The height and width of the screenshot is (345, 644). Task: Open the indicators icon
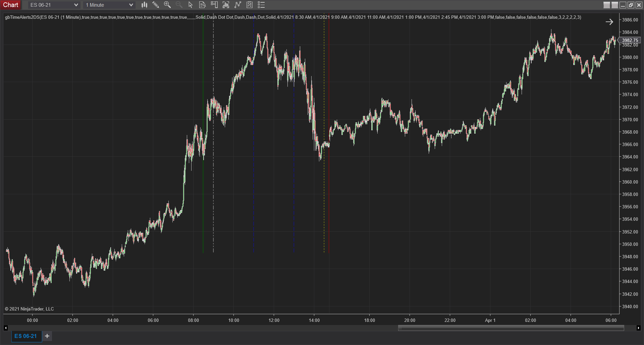pos(226,5)
